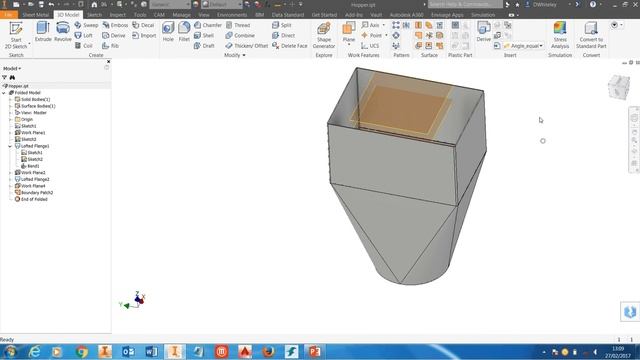Switch to the Inspect ribbon tab
This screenshot has height=360, width=640.
pos(118,15)
